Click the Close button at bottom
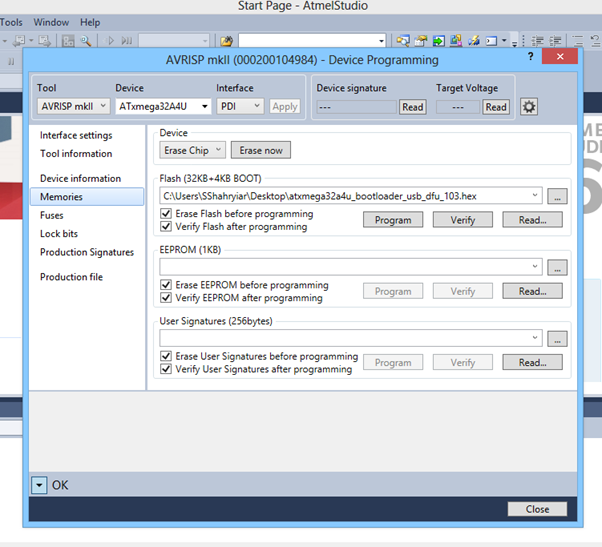The width and height of the screenshot is (602, 547). (537, 509)
